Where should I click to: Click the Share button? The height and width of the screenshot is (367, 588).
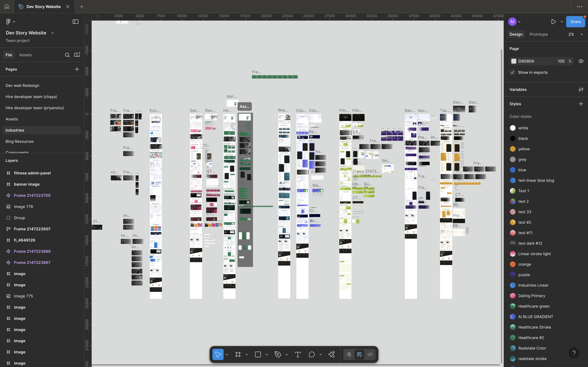click(x=575, y=22)
